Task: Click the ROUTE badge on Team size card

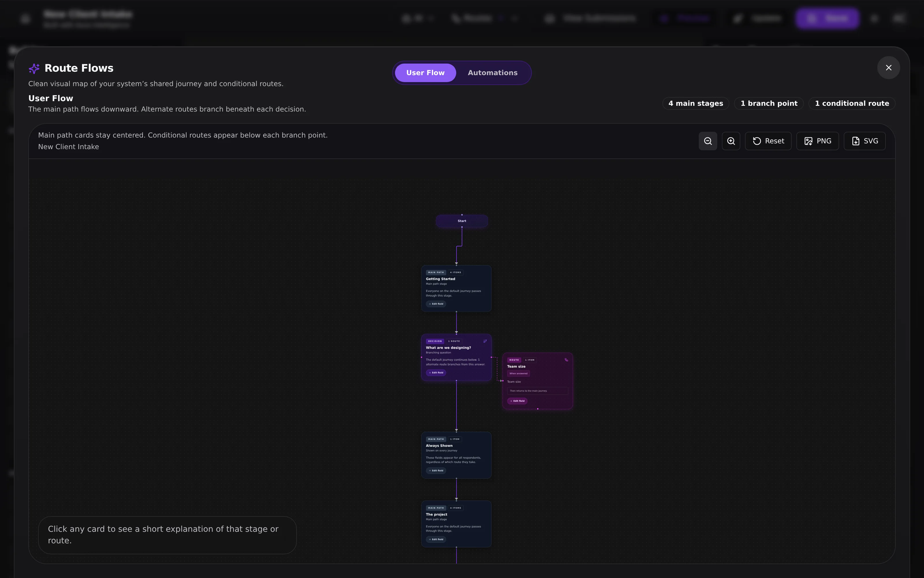Action: click(x=514, y=360)
